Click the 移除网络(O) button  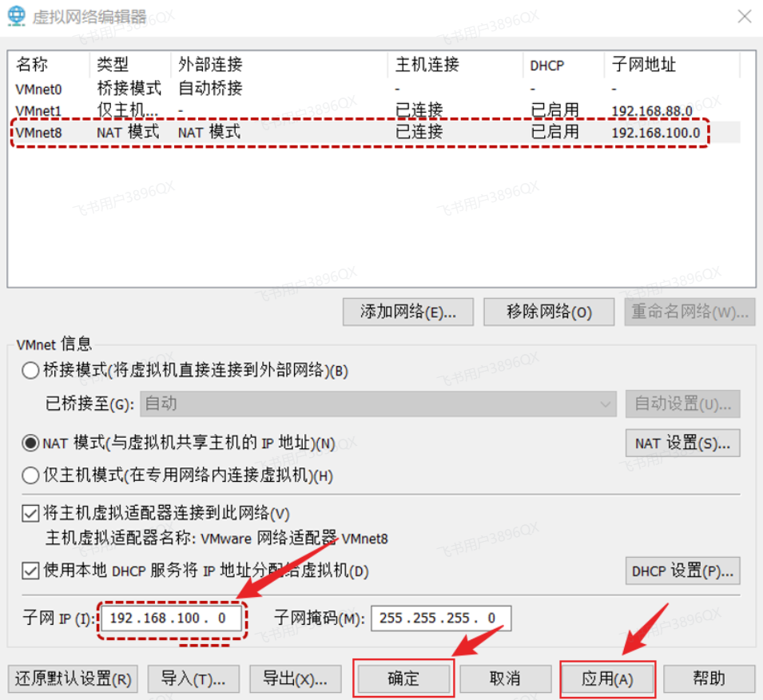coord(548,312)
